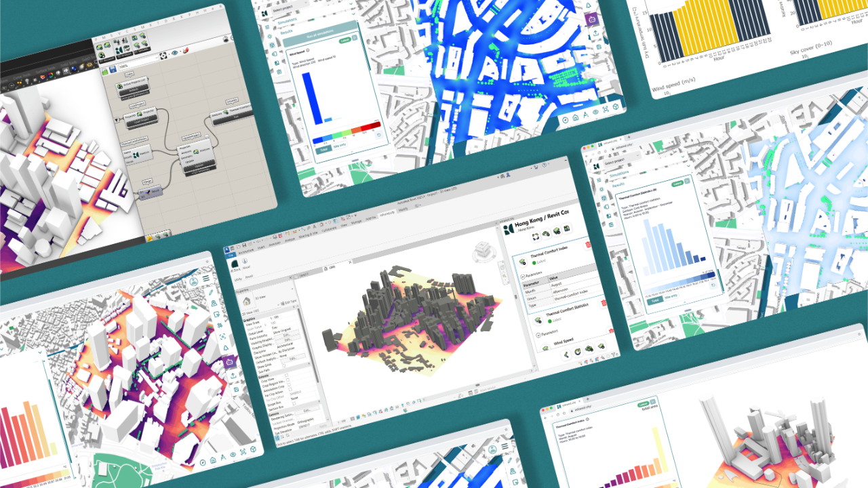The image size is (868, 488).
Task: Click the purple robot icon in Hong Kong 3D map window
Action: [230, 361]
